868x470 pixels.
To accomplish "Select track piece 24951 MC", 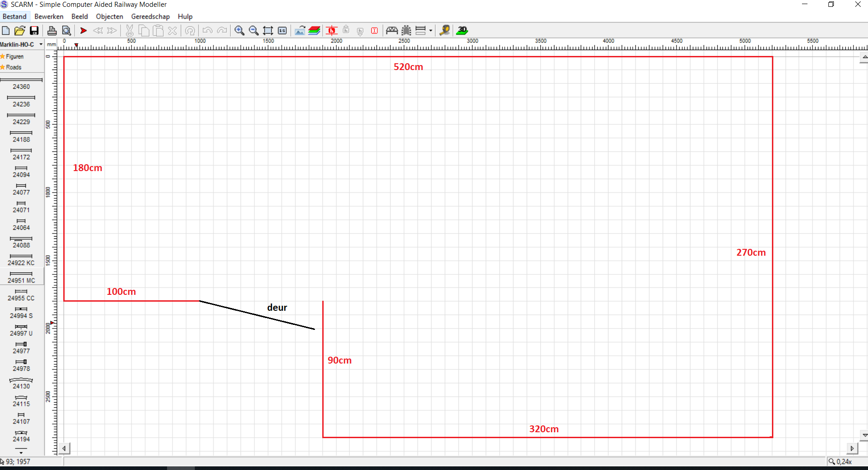I will click(21, 277).
